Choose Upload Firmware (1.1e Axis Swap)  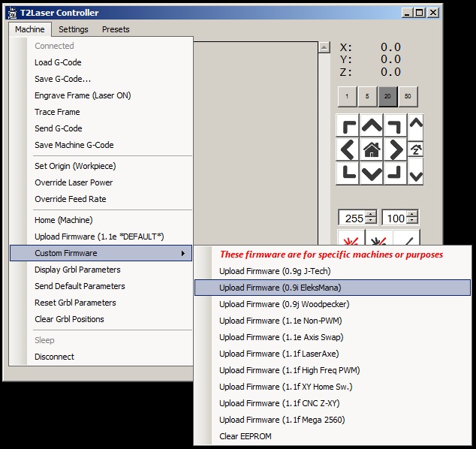click(333, 337)
